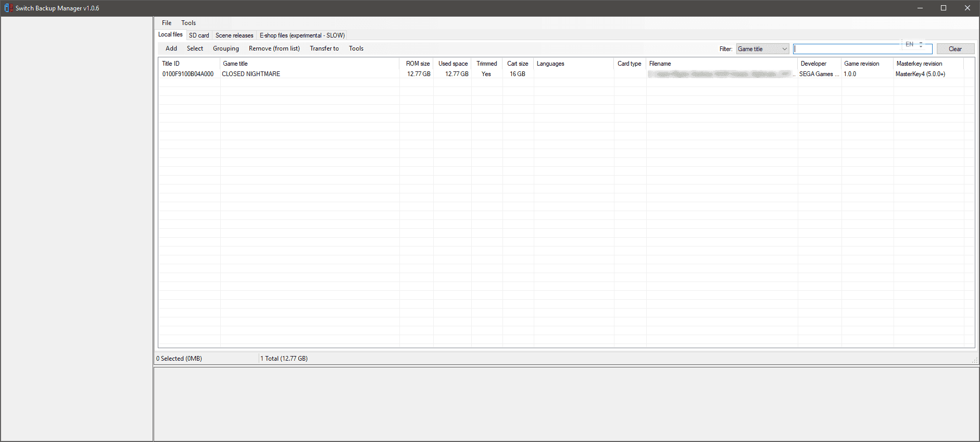The image size is (980, 442).
Task: Sort by Title ID column header
Action: (190, 64)
